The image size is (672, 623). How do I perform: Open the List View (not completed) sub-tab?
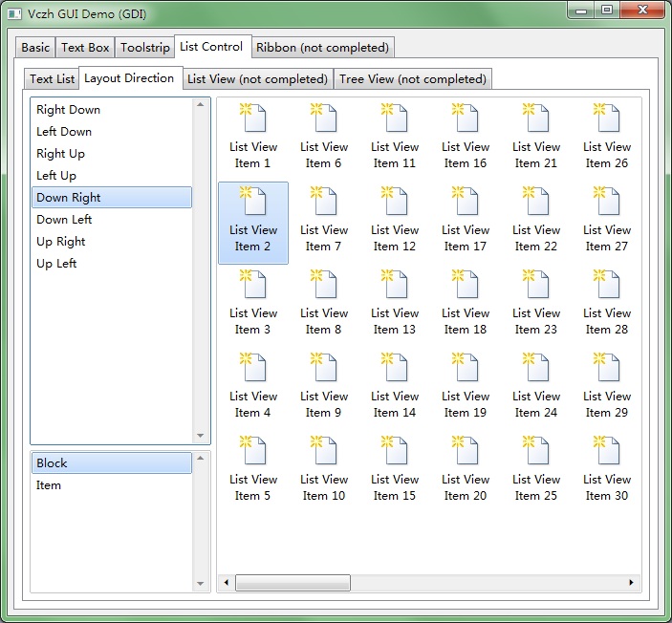[x=257, y=79]
